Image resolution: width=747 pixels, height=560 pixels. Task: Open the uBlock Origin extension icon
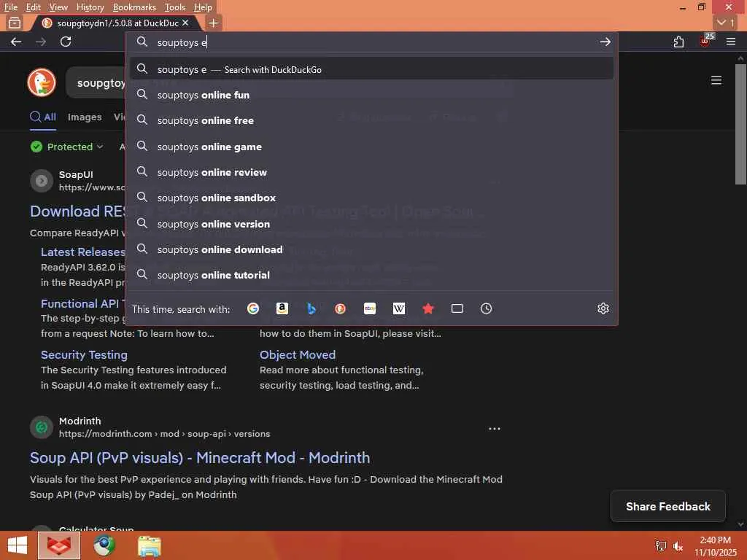pyautogui.click(x=705, y=42)
